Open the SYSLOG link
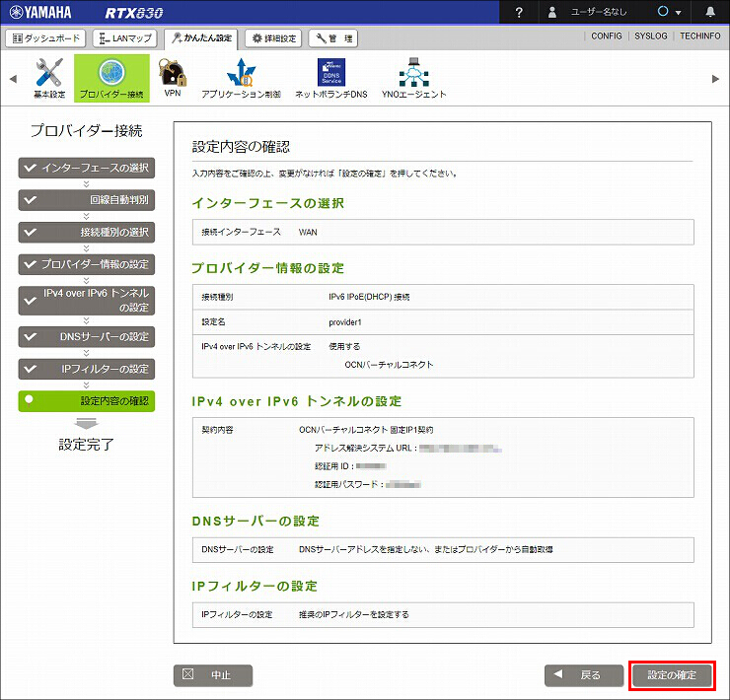The width and height of the screenshot is (730, 700). coord(650,35)
